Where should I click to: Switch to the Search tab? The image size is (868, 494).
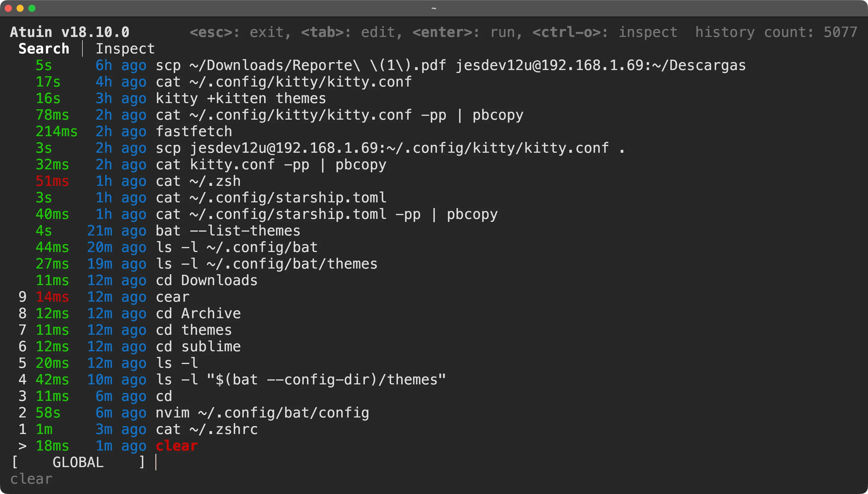43,48
